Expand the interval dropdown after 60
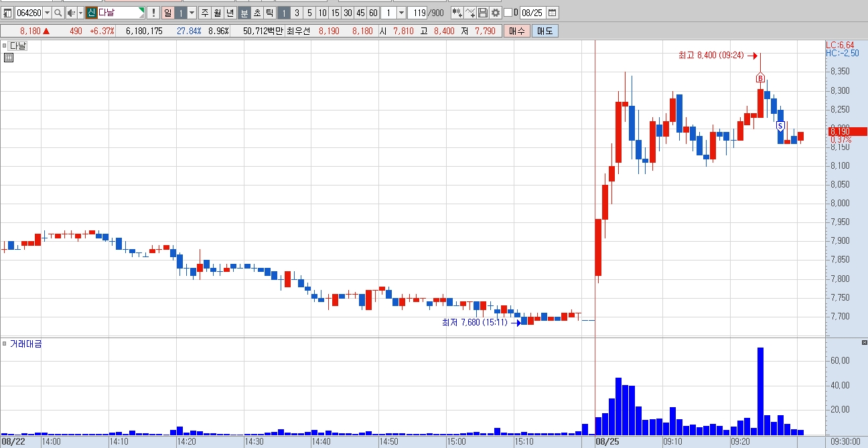Viewport: 868px width, 448px height. click(401, 13)
